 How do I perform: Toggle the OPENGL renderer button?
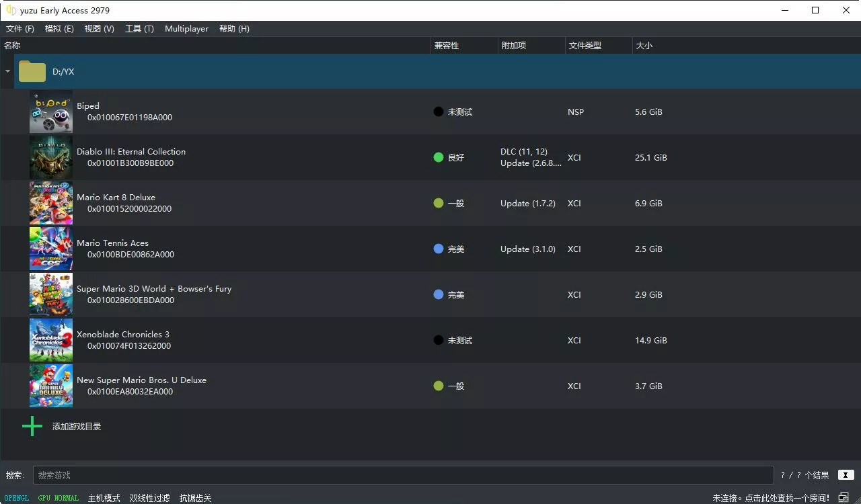(x=17, y=498)
